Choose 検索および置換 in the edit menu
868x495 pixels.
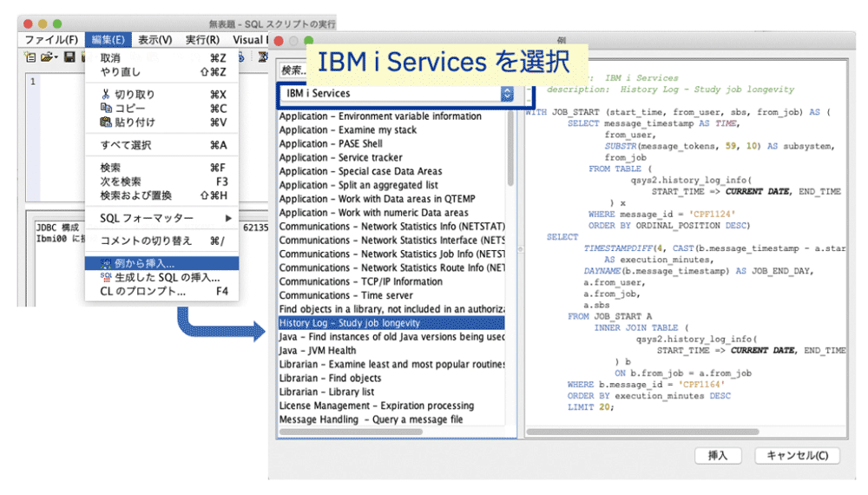point(162,195)
